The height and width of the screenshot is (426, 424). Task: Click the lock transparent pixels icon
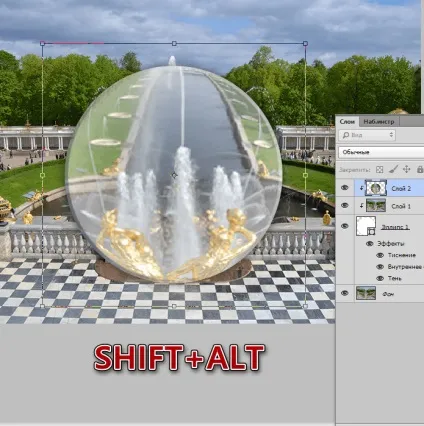coord(379,170)
